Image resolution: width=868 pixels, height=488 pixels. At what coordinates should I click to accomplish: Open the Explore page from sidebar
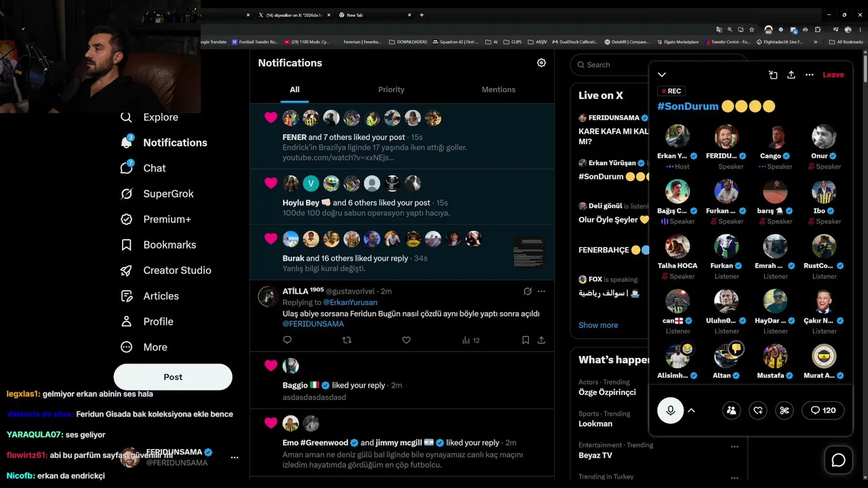coord(149,117)
